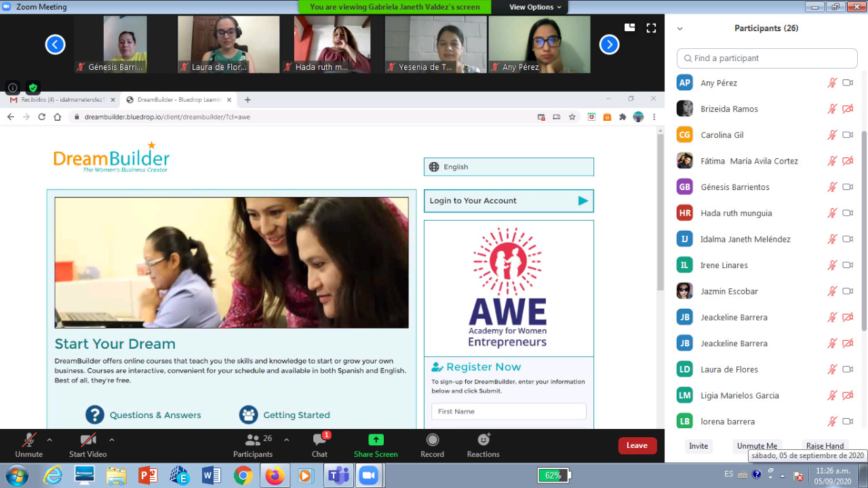
Task: Open Microsoft Teams from the taskbar
Action: [338, 475]
